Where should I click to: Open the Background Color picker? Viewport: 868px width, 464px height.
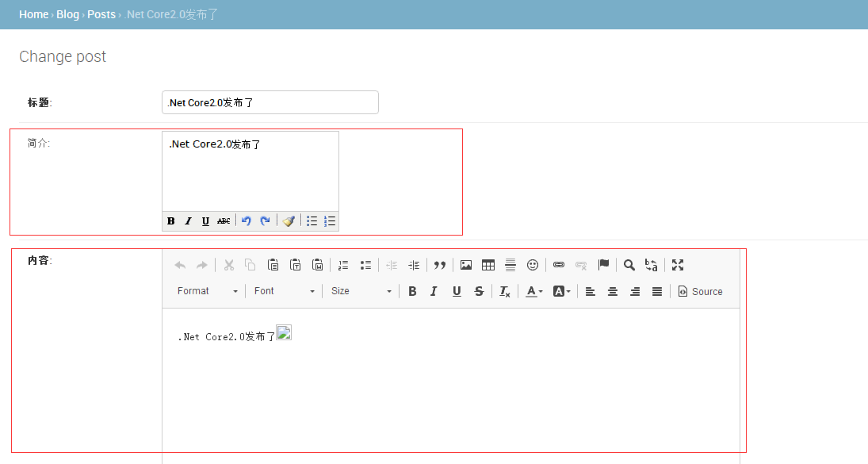561,291
